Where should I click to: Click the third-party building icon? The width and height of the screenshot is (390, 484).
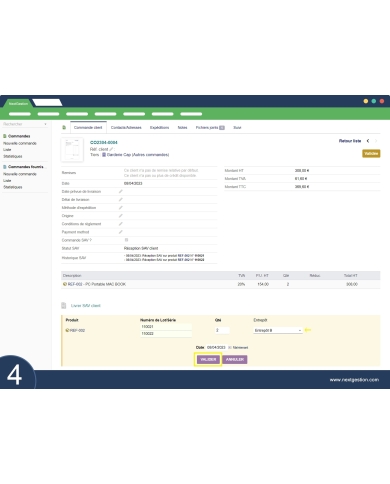click(x=104, y=155)
